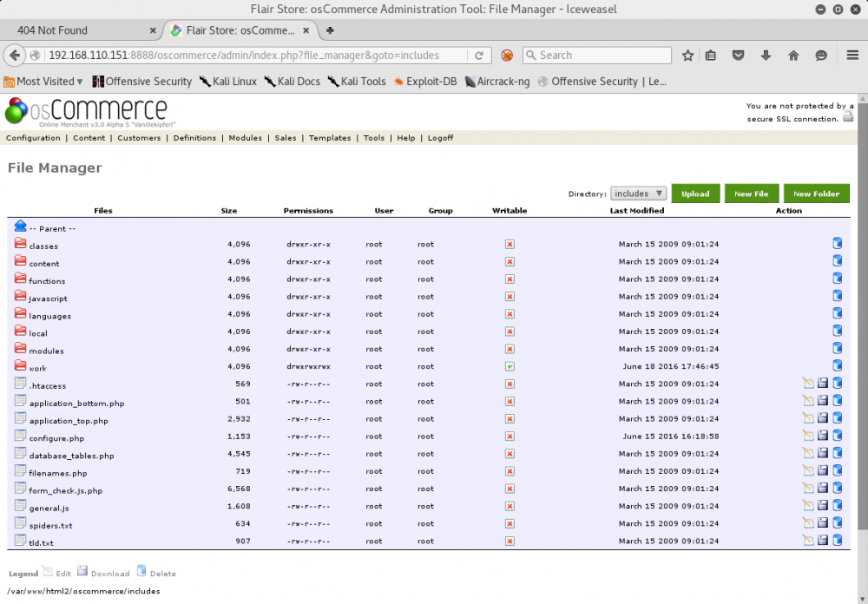Viewport: 868px width, 604px height.
Task: Download the .htaccess file
Action: tap(823, 384)
